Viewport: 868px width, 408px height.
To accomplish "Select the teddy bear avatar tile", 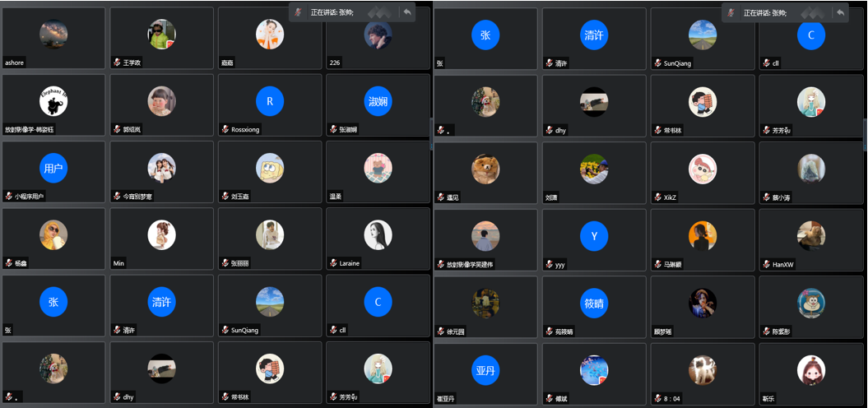I will (485, 169).
